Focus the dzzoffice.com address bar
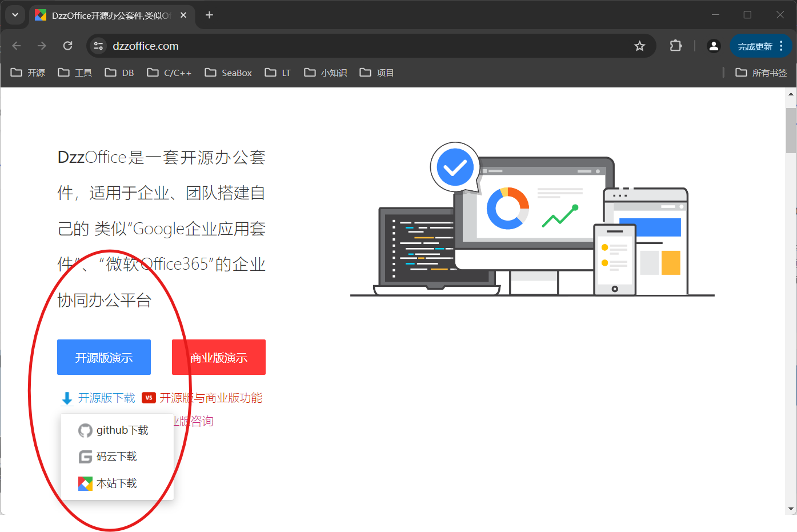This screenshot has height=532, width=797. click(371, 46)
